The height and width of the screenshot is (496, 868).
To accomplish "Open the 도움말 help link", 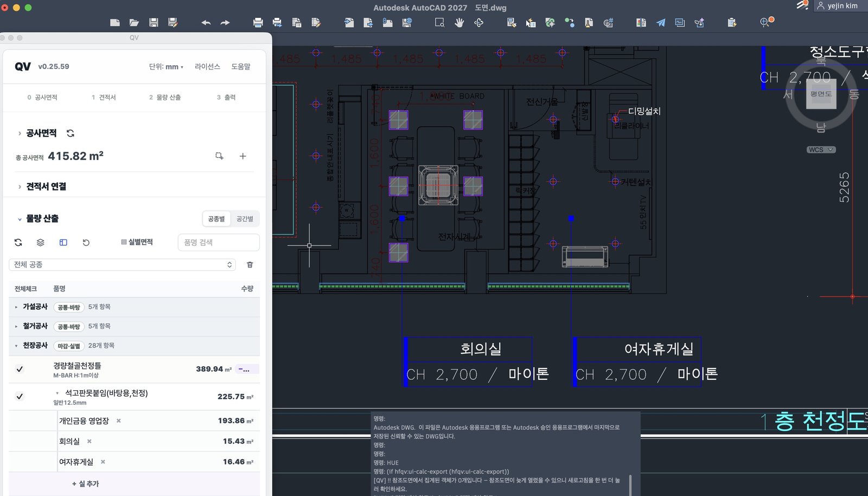I will [x=241, y=67].
